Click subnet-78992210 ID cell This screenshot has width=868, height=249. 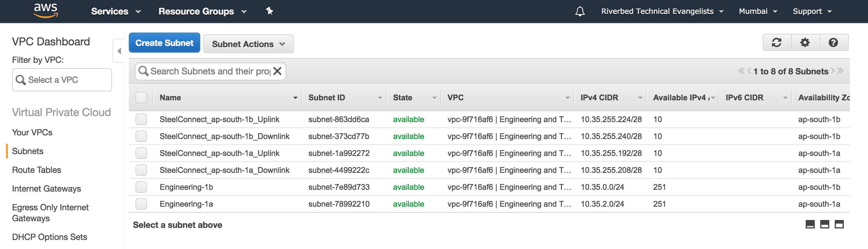[x=339, y=204]
